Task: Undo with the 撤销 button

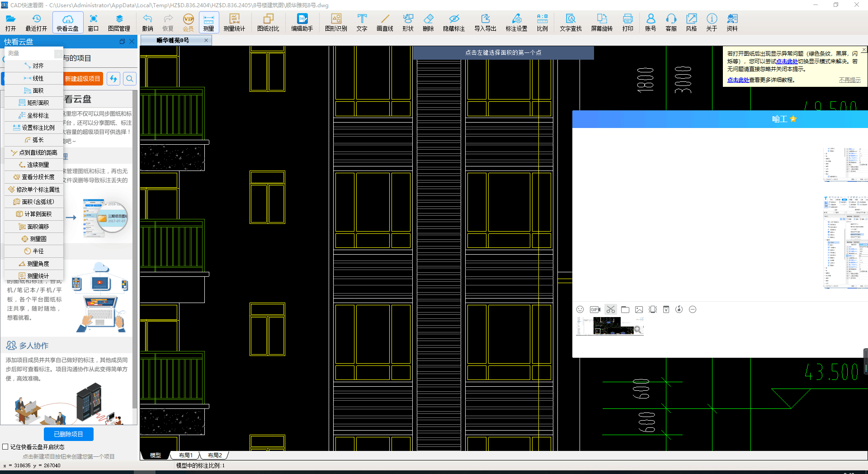Action: (147, 22)
